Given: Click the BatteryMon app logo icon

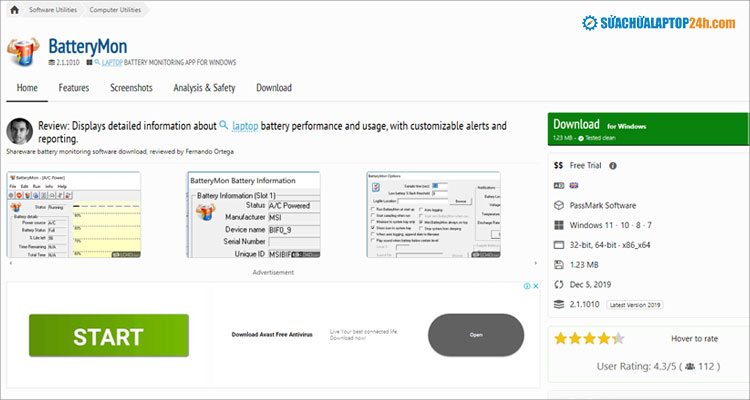Looking at the screenshot, I should pyautogui.click(x=25, y=53).
